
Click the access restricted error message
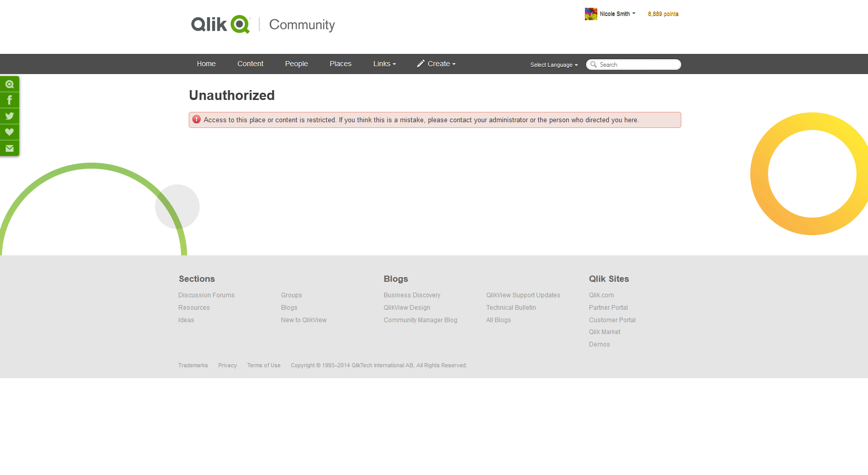point(421,120)
